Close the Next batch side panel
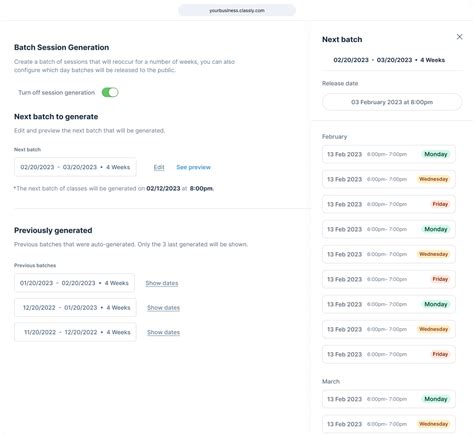 click(x=459, y=37)
